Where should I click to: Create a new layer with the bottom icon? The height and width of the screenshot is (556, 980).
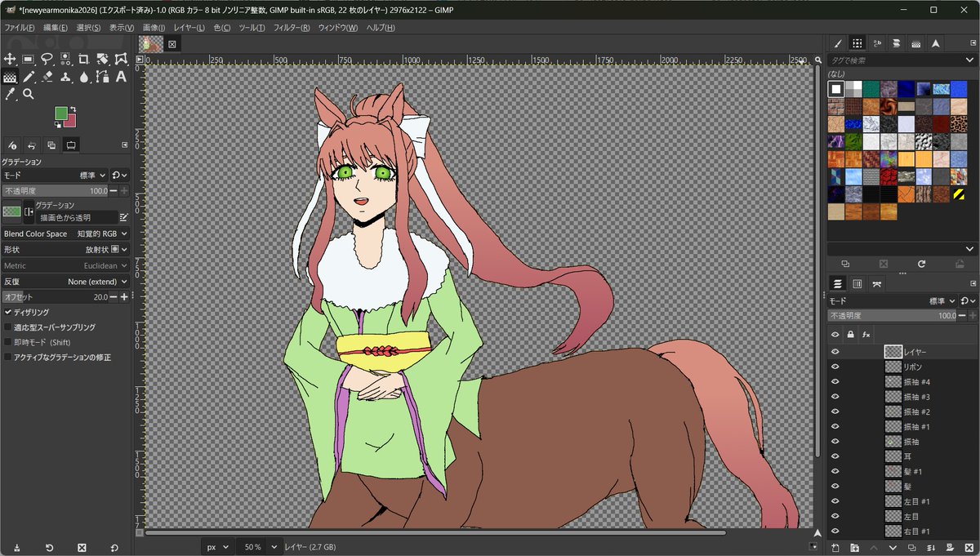[835, 547]
